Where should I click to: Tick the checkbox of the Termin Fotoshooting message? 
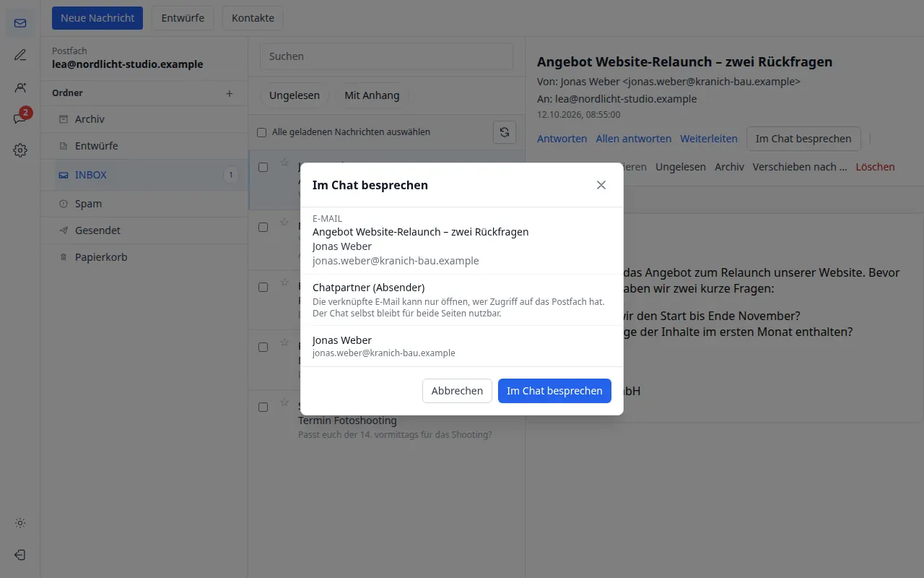(x=263, y=407)
